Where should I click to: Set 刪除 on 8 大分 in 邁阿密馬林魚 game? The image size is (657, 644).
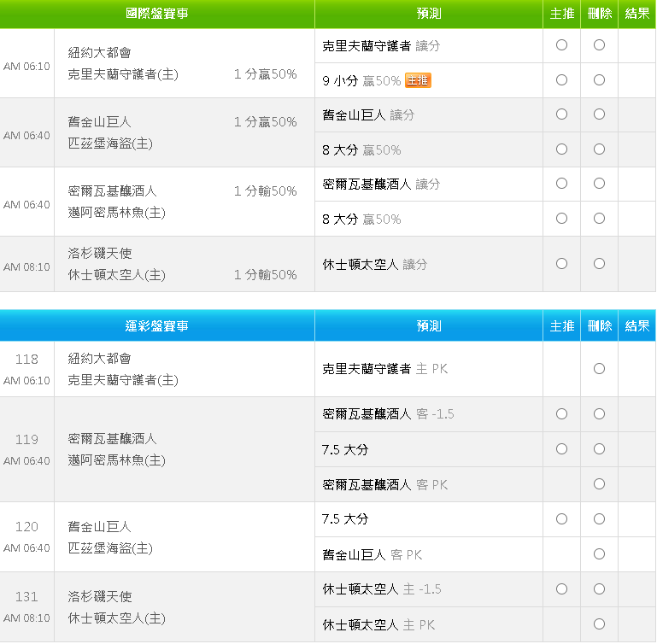click(x=599, y=219)
